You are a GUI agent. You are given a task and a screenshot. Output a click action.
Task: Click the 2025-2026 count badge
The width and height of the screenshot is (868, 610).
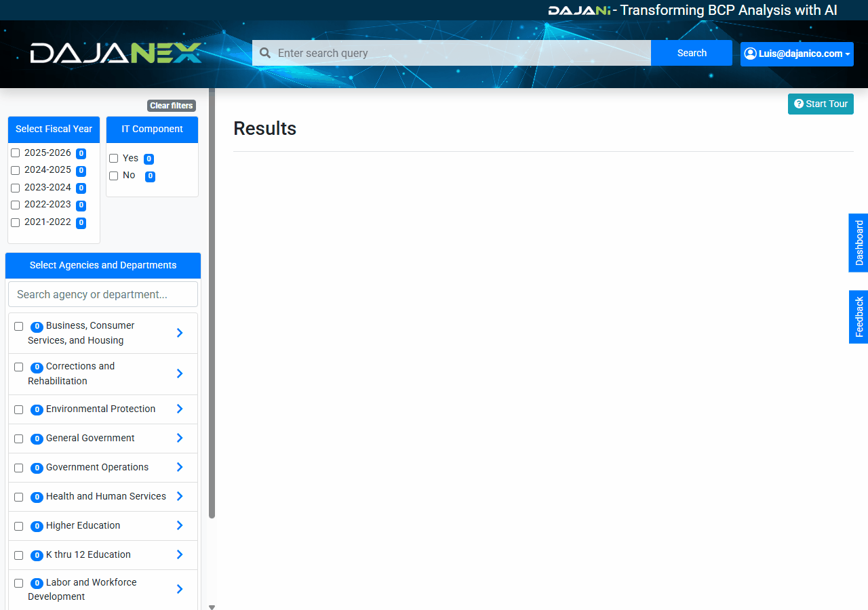(81, 153)
